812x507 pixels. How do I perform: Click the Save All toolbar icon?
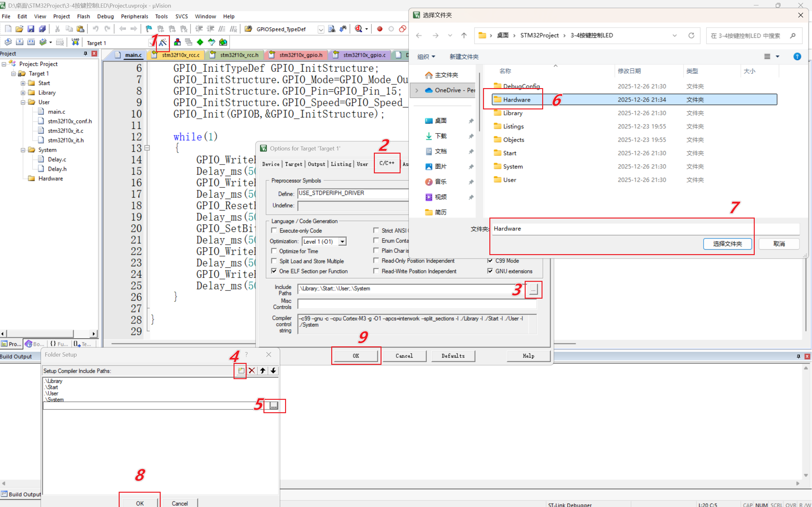pyautogui.click(x=42, y=29)
